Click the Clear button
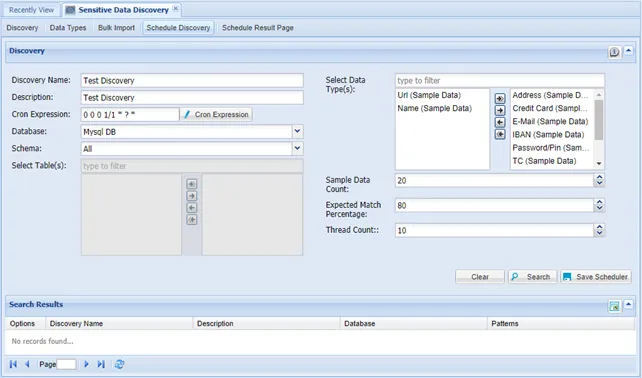642x378 pixels. point(479,277)
